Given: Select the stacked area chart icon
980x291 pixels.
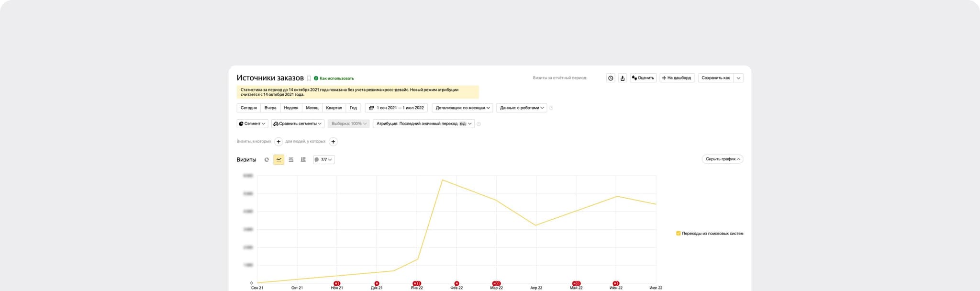Looking at the screenshot, I should 291,160.
